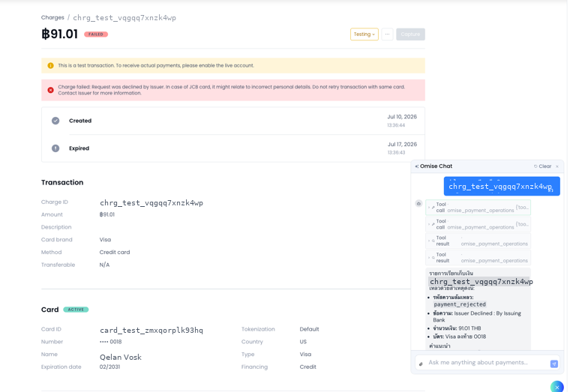Click the Tokenization value Default
The width and height of the screenshot is (570, 392).
point(309,329)
